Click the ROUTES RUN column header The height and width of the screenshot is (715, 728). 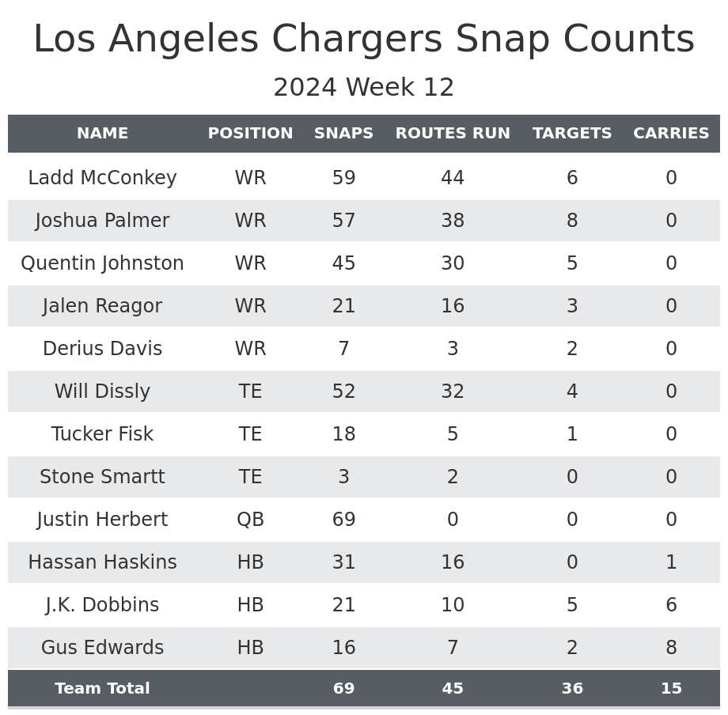point(453,134)
